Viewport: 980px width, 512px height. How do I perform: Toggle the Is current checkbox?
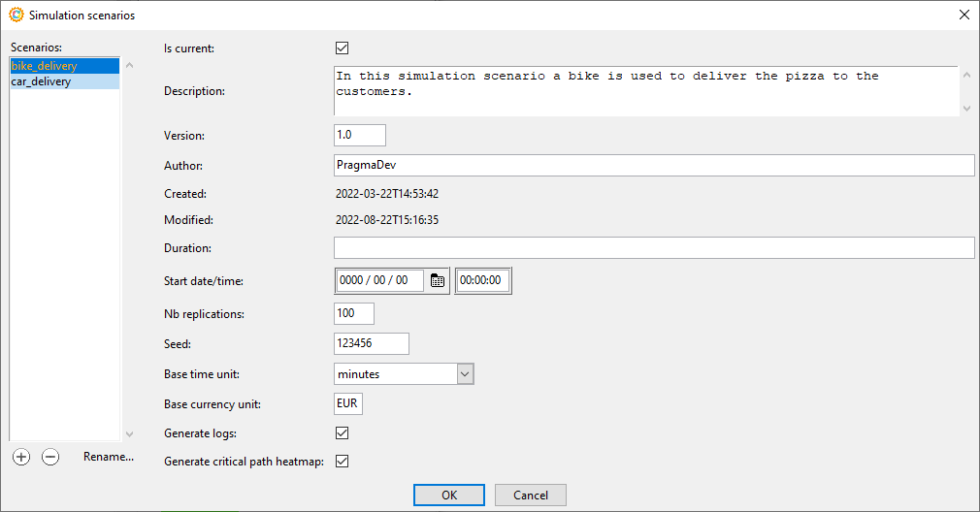click(x=342, y=48)
